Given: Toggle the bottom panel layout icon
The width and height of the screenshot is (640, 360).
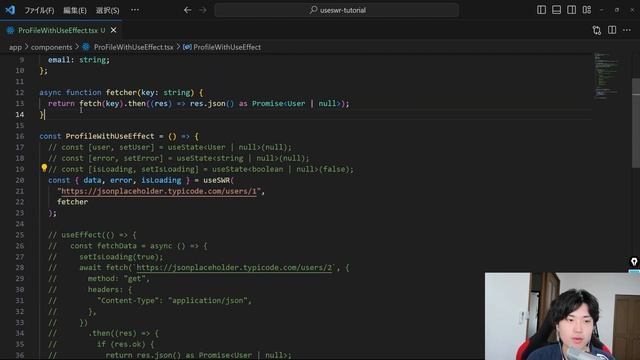Looking at the screenshot, I should (x=556, y=10).
